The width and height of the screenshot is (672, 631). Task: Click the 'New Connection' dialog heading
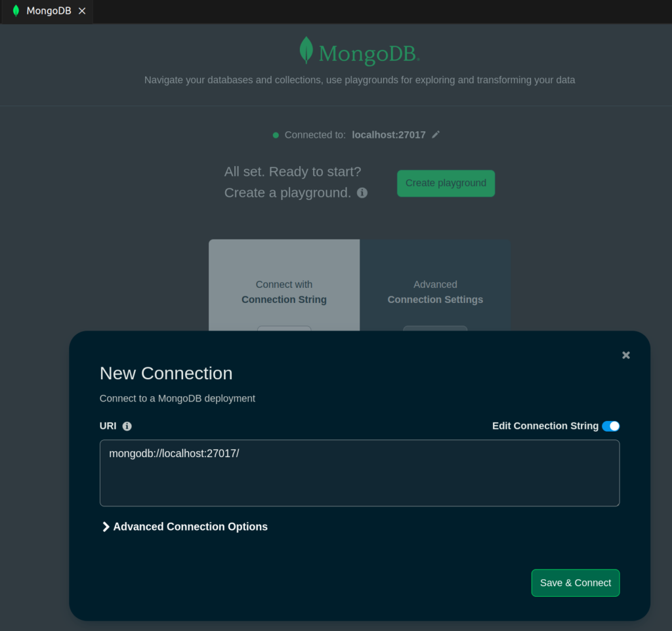[165, 373]
